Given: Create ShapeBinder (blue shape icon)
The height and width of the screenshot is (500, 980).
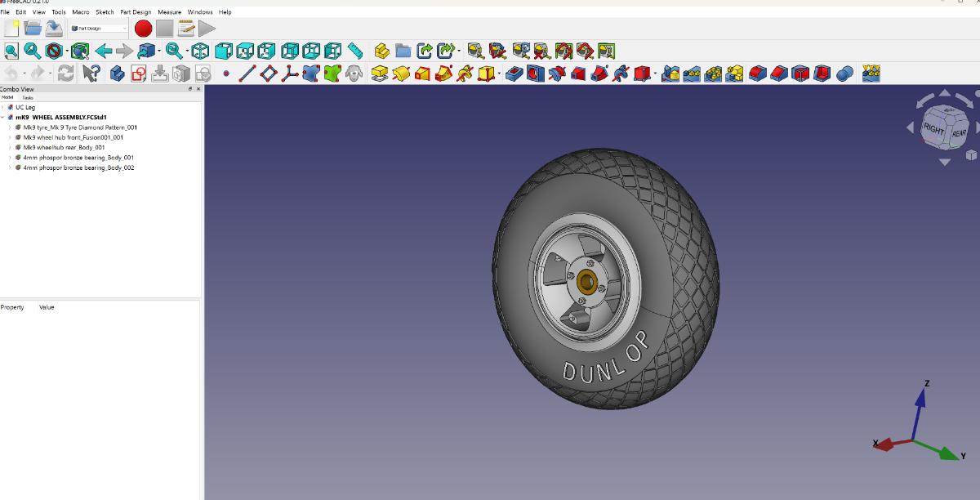Looking at the screenshot, I should (x=311, y=74).
